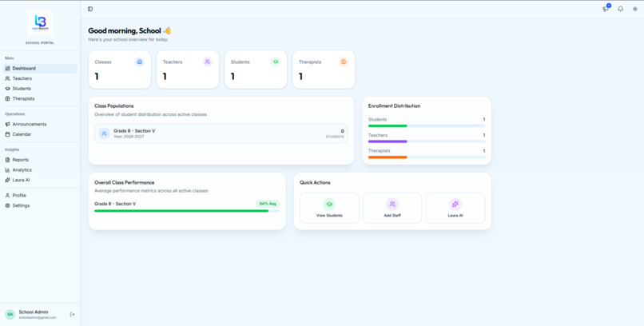Click the Overall Class Performance title
644x326 pixels.
125,182
